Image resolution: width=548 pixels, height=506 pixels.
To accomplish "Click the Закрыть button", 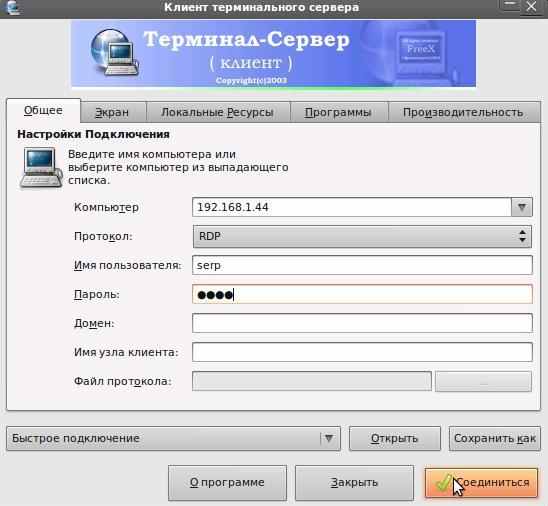I will click(x=354, y=483).
